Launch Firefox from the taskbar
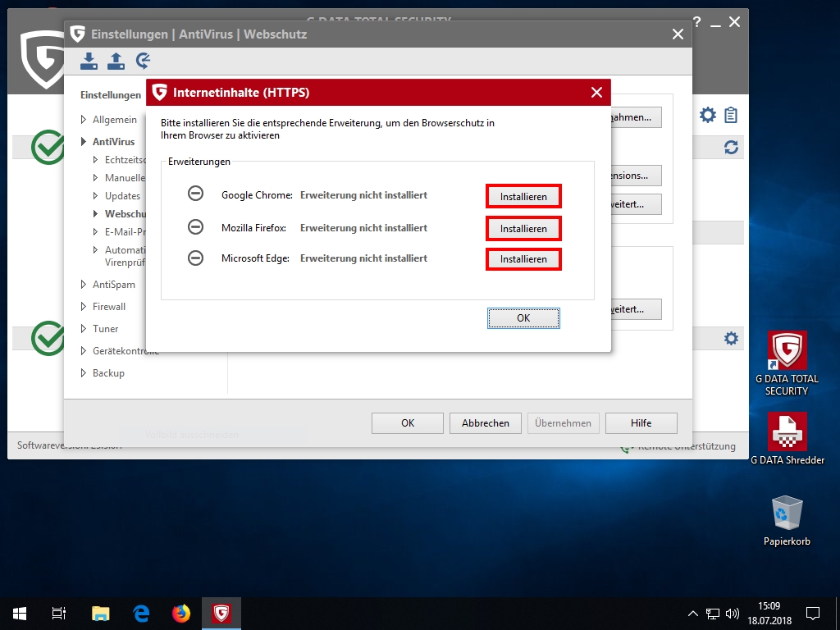 (181, 614)
